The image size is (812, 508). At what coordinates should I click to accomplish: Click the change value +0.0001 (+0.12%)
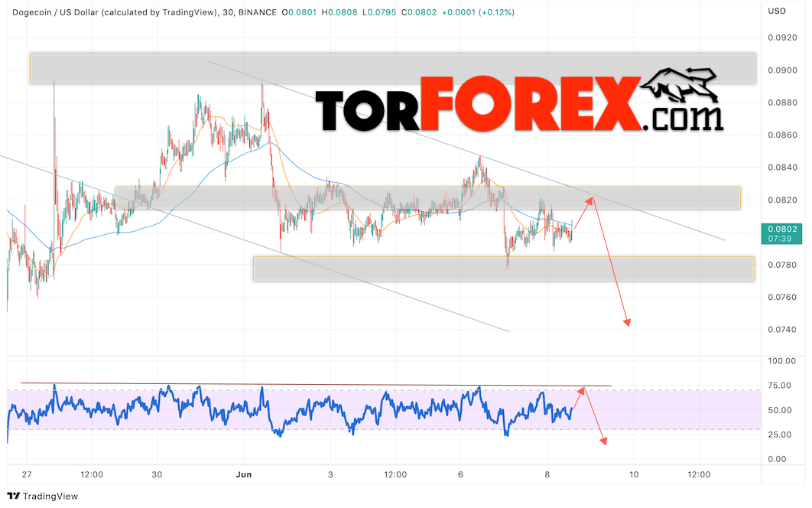coord(478,12)
